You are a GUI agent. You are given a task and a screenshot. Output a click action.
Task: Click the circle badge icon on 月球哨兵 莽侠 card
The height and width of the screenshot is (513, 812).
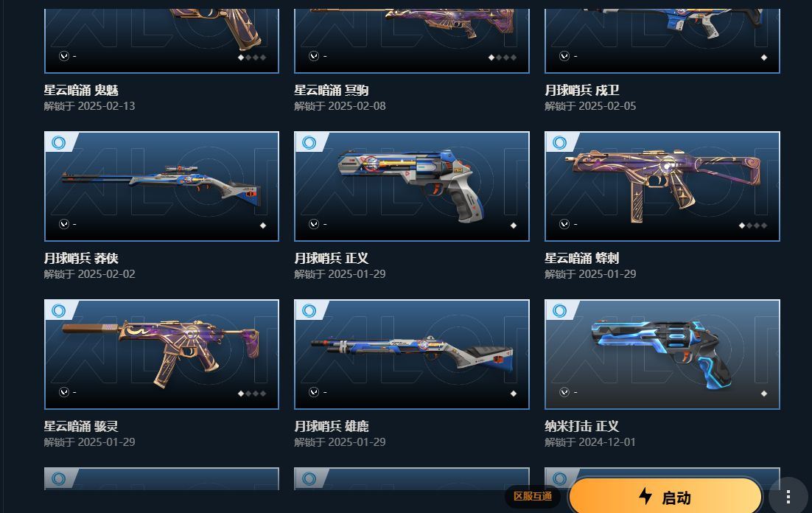[x=58, y=142]
